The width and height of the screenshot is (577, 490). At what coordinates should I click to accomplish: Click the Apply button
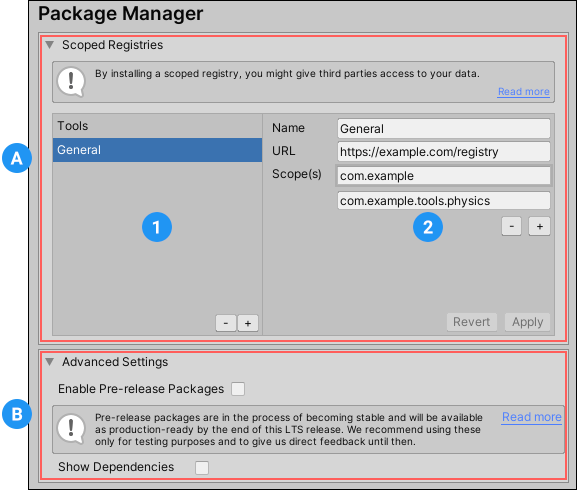(527, 322)
